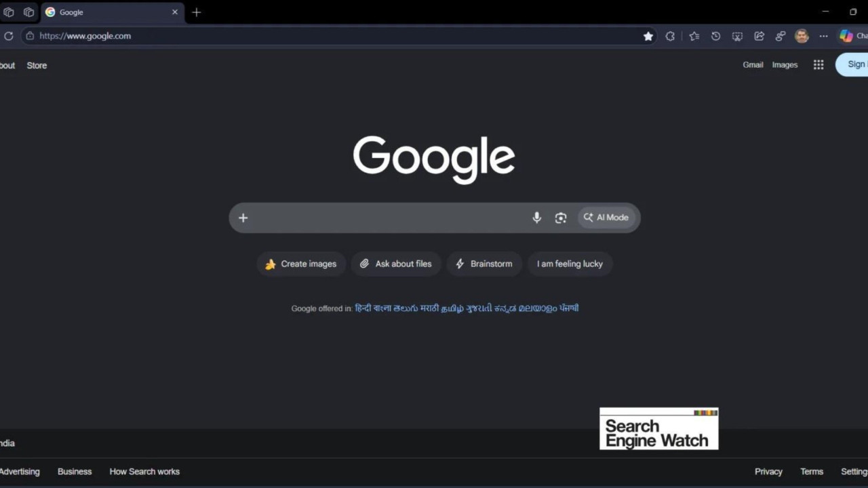868x488 pixels.
Task: Click I am feeling lucky button
Action: 570,264
